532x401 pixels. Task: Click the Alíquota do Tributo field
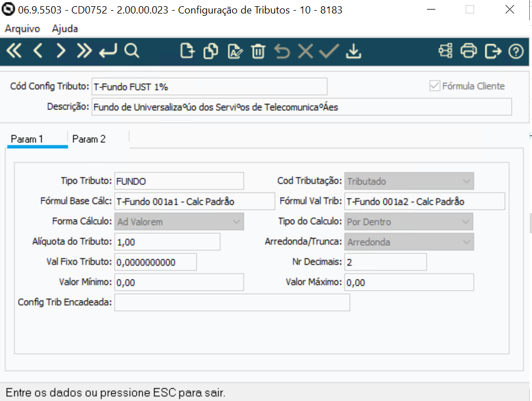pyautogui.click(x=167, y=242)
